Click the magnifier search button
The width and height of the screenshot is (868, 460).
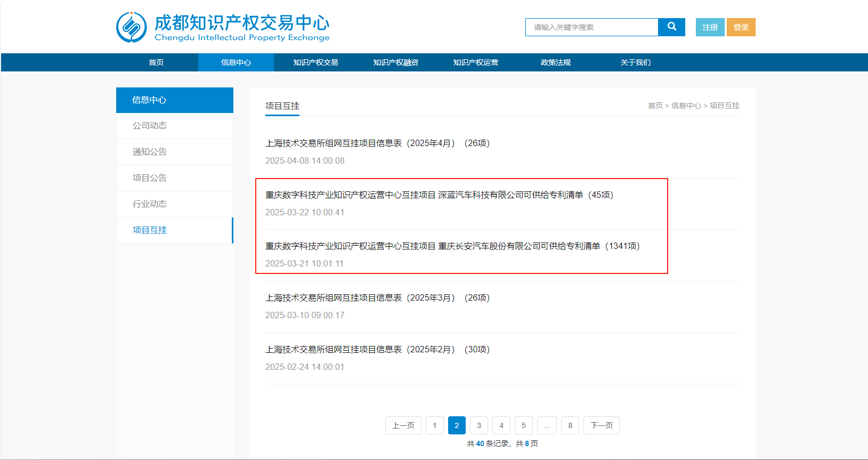click(671, 27)
